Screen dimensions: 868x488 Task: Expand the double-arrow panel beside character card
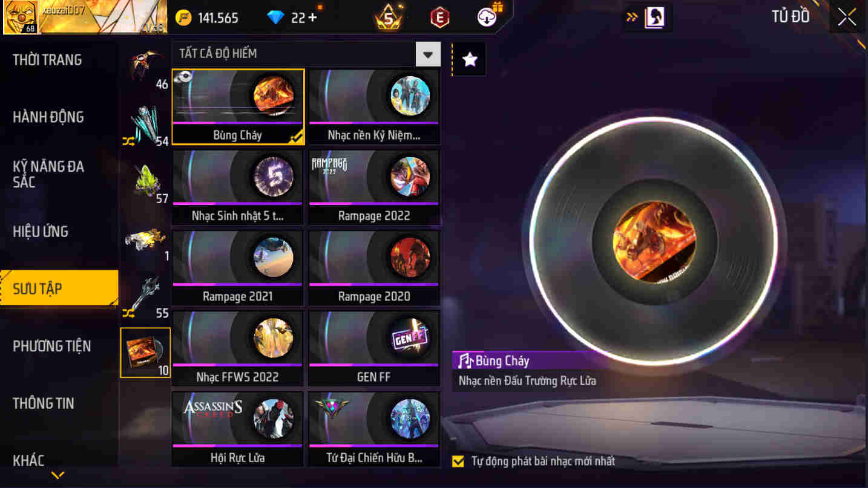[632, 18]
